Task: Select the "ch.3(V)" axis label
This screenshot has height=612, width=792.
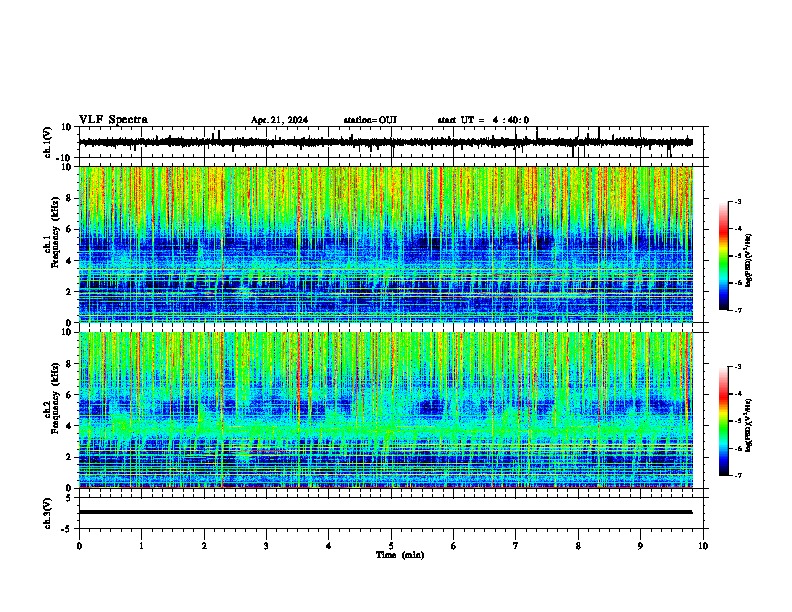Action: (48, 513)
